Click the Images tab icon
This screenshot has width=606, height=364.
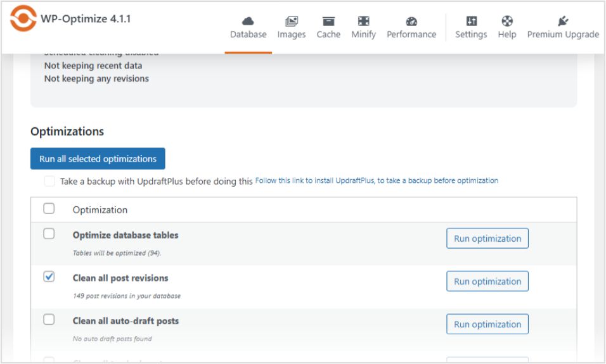[292, 21]
